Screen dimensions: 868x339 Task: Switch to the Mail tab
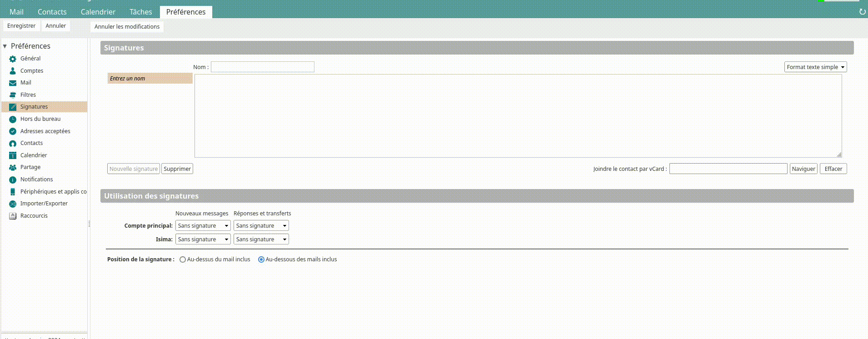[x=16, y=12]
